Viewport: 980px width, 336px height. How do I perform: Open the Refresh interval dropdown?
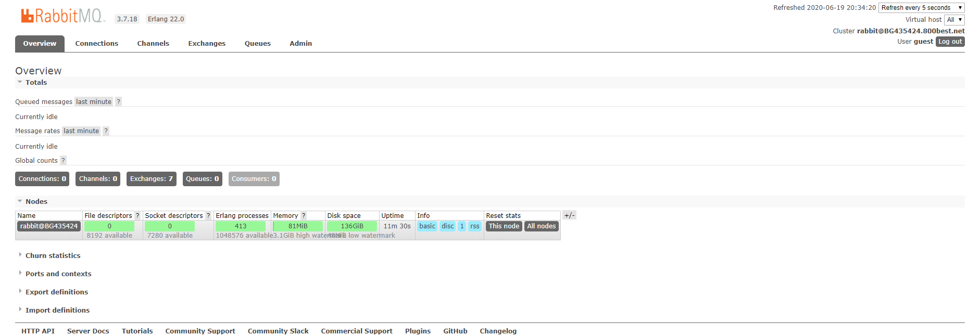(x=922, y=8)
